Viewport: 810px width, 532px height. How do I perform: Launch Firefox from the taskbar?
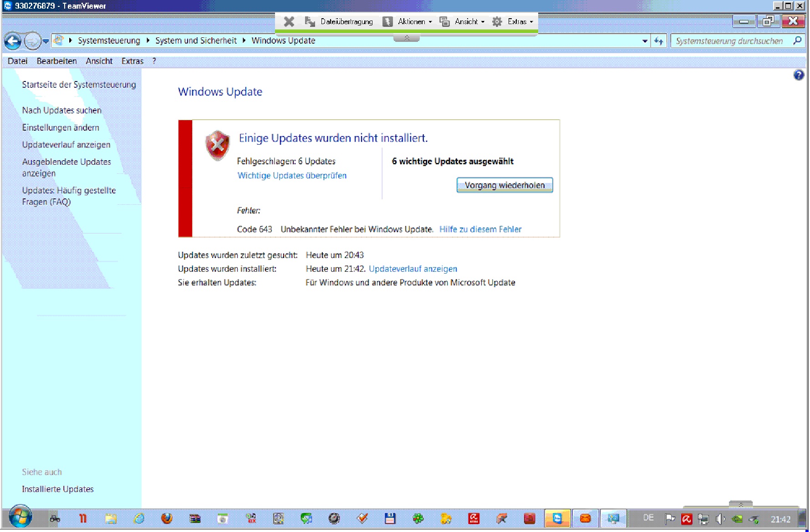pyautogui.click(x=167, y=518)
